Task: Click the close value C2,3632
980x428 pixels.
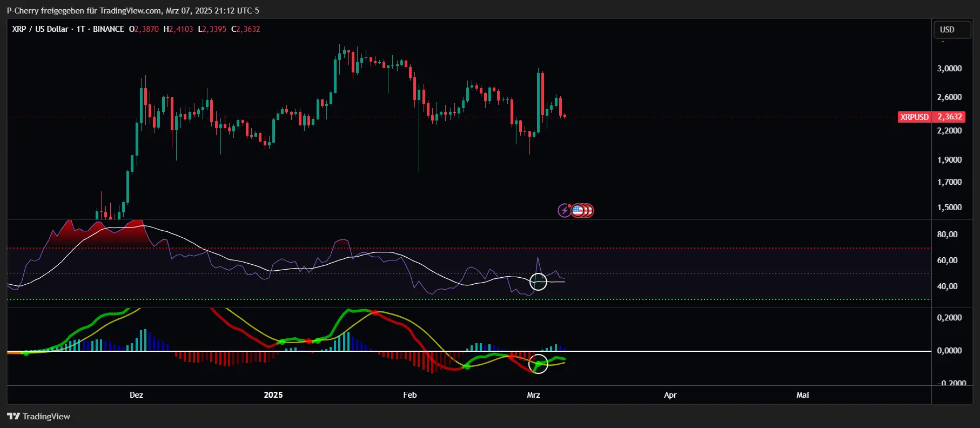Action: pyautogui.click(x=246, y=29)
